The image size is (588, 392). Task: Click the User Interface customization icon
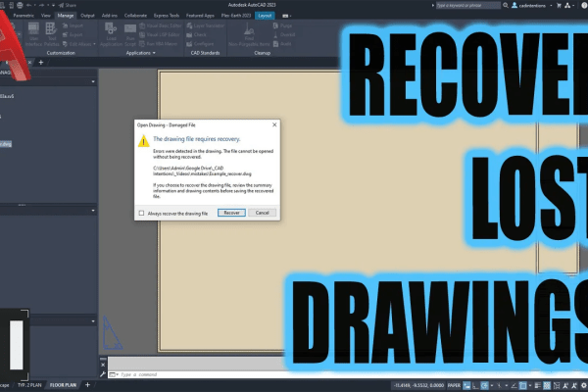33,34
